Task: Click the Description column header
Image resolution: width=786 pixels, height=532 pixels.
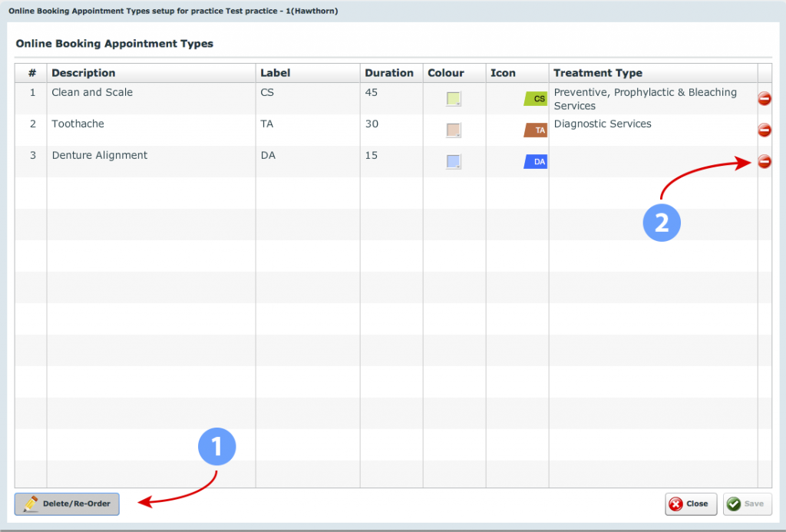Action: coord(151,73)
